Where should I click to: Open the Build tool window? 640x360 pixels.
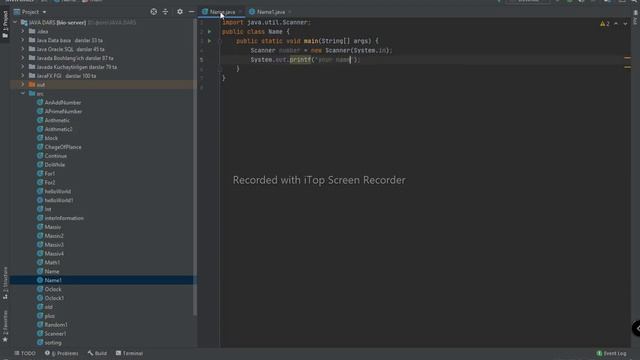pos(97,353)
